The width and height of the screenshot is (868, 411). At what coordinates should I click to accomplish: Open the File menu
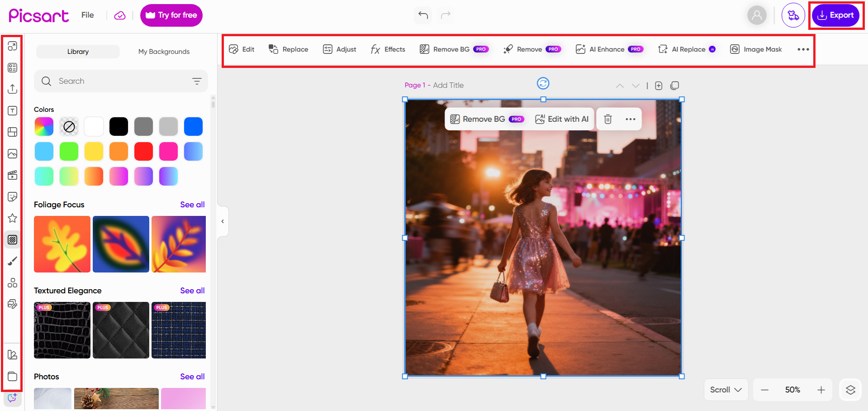[x=88, y=15]
